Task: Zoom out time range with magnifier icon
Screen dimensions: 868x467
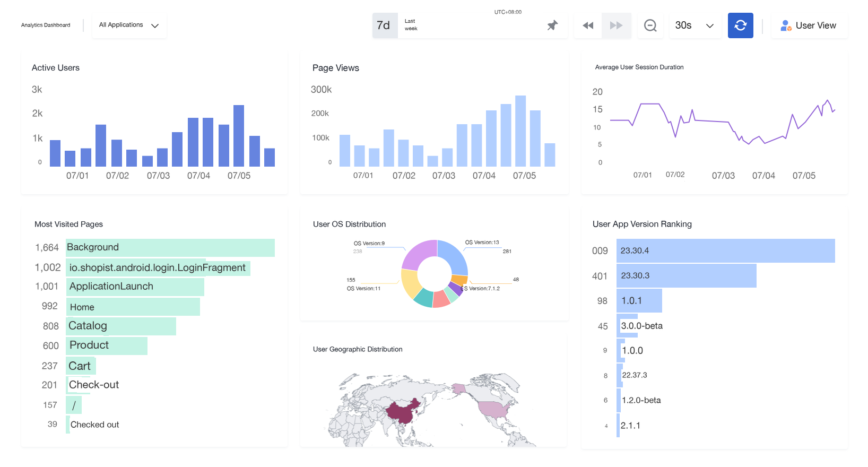Action: pos(650,25)
